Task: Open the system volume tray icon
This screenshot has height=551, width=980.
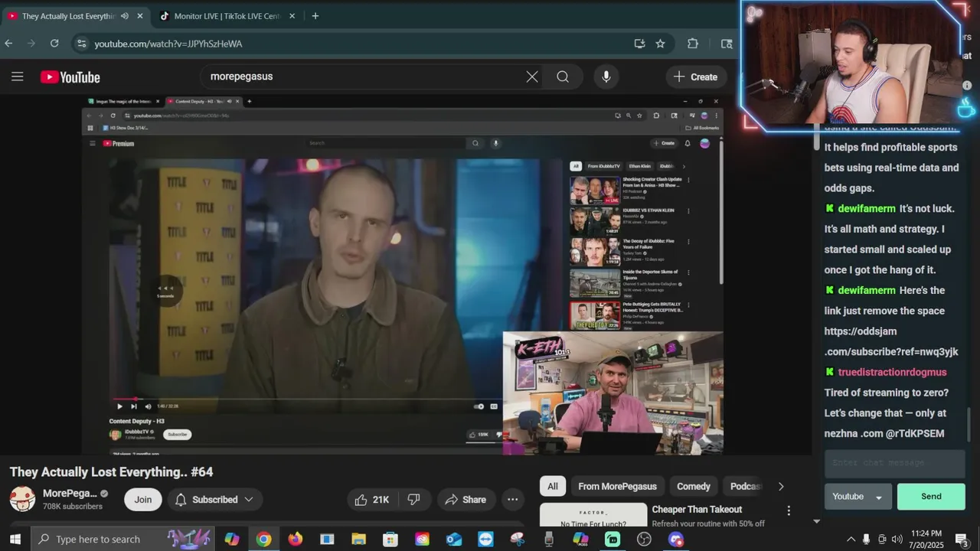Action: point(897,540)
